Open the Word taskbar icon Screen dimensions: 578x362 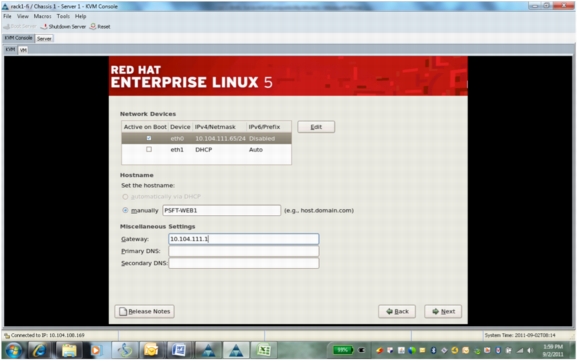tap(179, 351)
